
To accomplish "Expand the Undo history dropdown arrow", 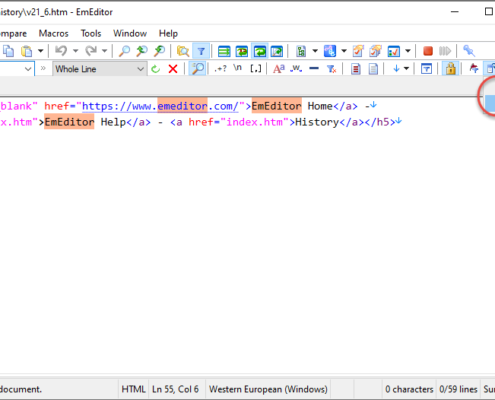I will 75,51.
